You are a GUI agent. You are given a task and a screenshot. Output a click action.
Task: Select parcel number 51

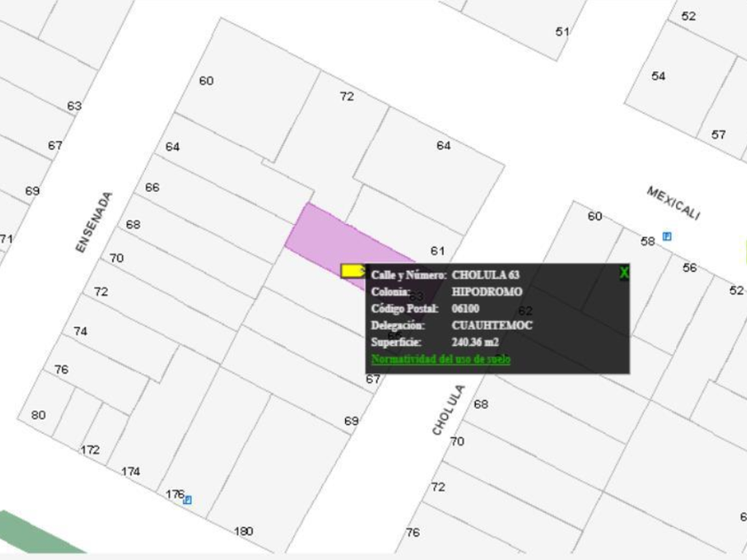(x=562, y=32)
